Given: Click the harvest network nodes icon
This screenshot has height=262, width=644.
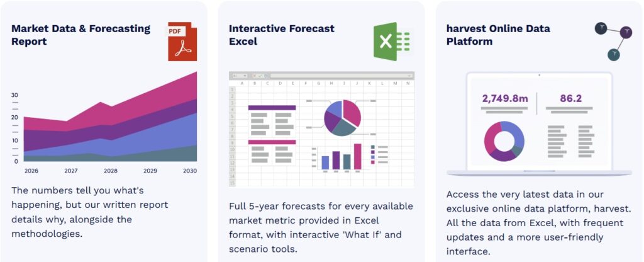Looking at the screenshot, I should click(613, 40).
